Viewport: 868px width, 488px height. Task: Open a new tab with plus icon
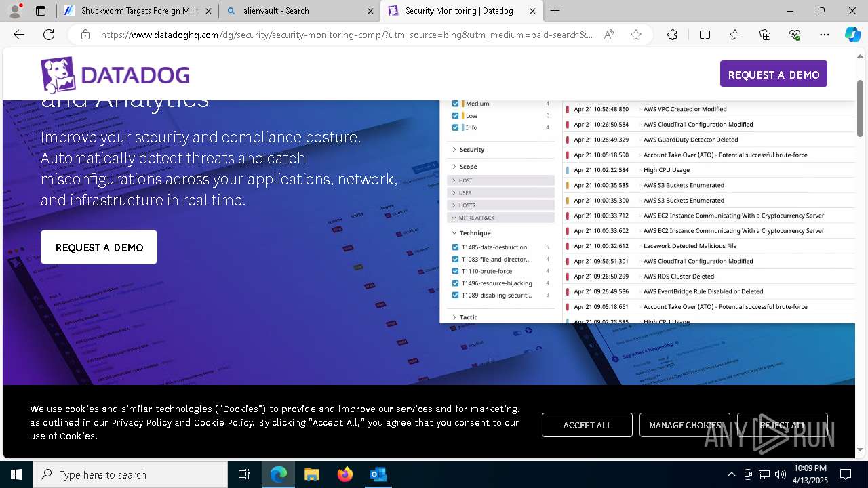(x=555, y=11)
